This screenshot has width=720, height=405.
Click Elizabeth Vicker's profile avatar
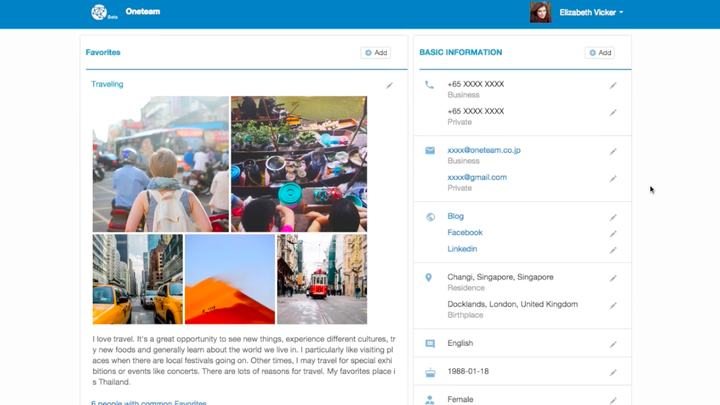(x=540, y=12)
